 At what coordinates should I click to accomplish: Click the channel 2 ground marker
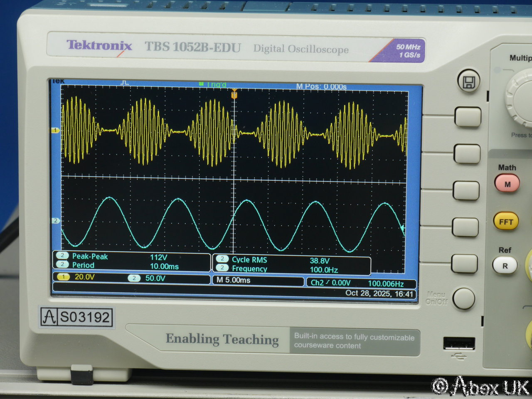coord(55,221)
